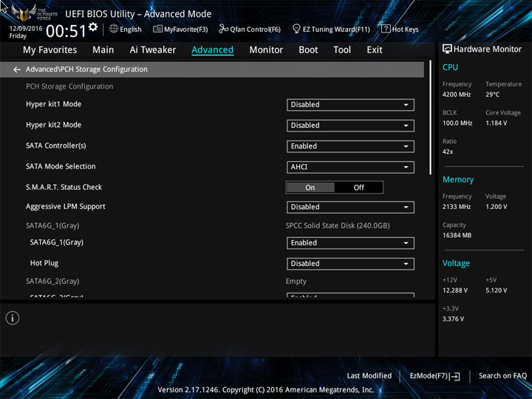The width and height of the screenshot is (532, 399).
Task: Select the Hot Plug label
Action: click(x=44, y=263)
